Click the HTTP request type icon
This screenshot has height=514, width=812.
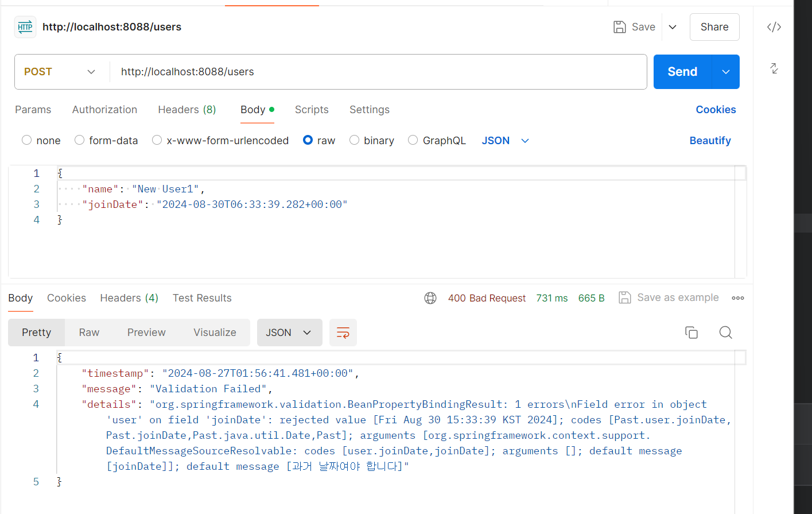point(25,27)
